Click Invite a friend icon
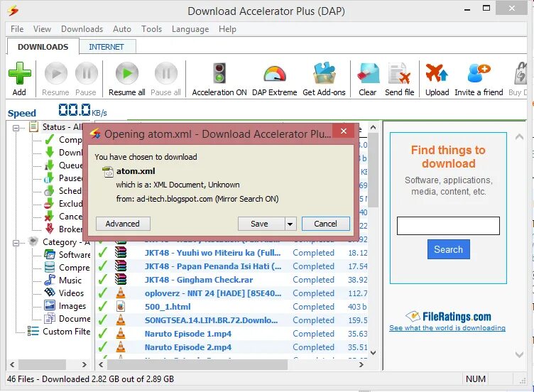534x392 pixels. [x=479, y=73]
